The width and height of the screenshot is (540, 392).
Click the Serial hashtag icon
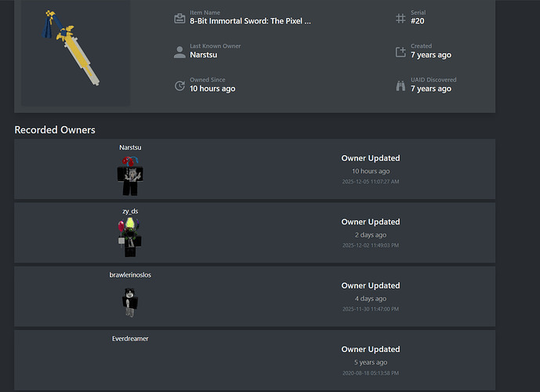(x=400, y=18)
